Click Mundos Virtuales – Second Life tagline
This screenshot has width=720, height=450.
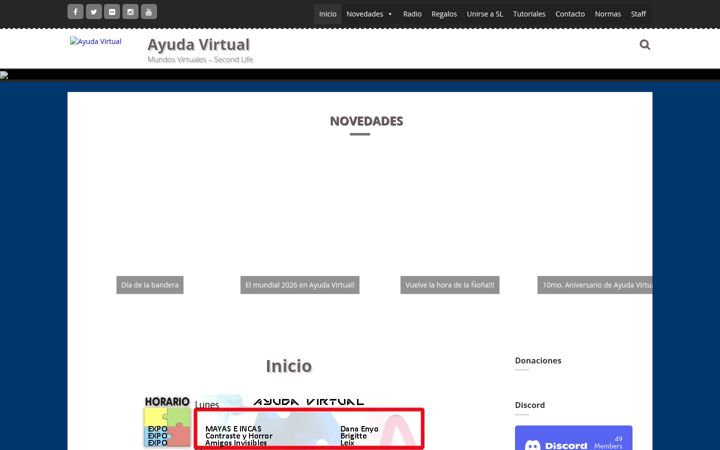pyautogui.click(x=200, y=60)
